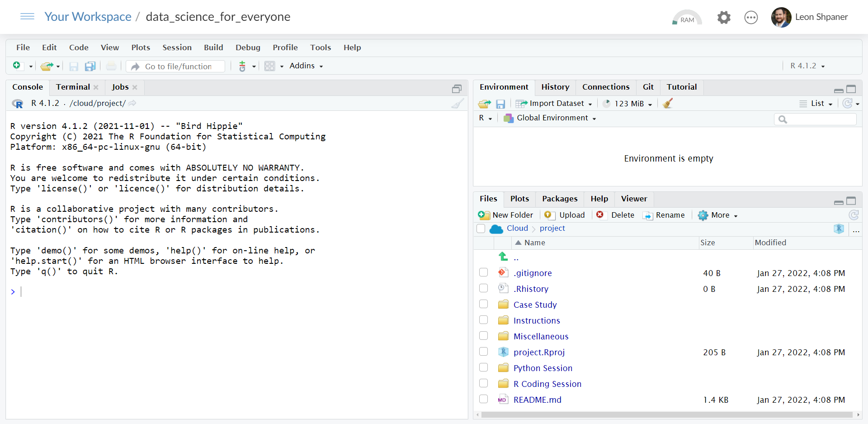Select the Python Session folder checkbox
868x424 pixels.
point(483,367)
